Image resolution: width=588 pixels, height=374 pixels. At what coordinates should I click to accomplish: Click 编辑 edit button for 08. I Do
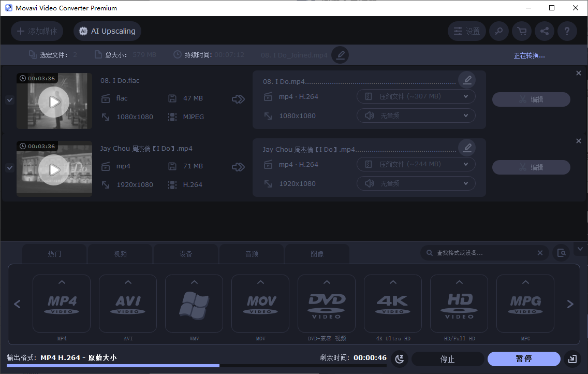pos(531,99)
